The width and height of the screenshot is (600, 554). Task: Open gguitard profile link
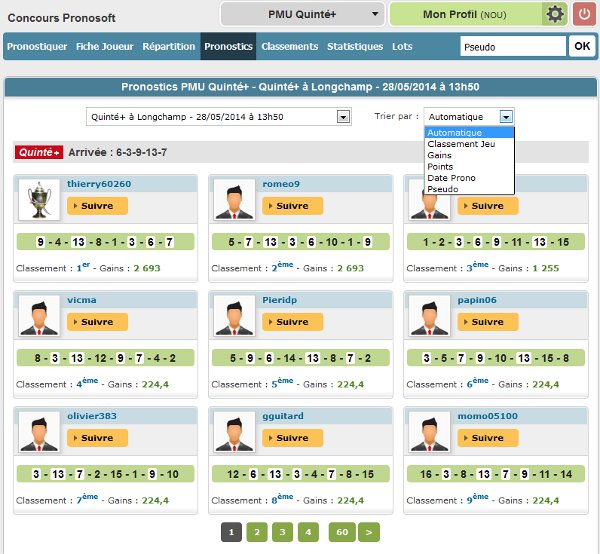click(283, 416)
